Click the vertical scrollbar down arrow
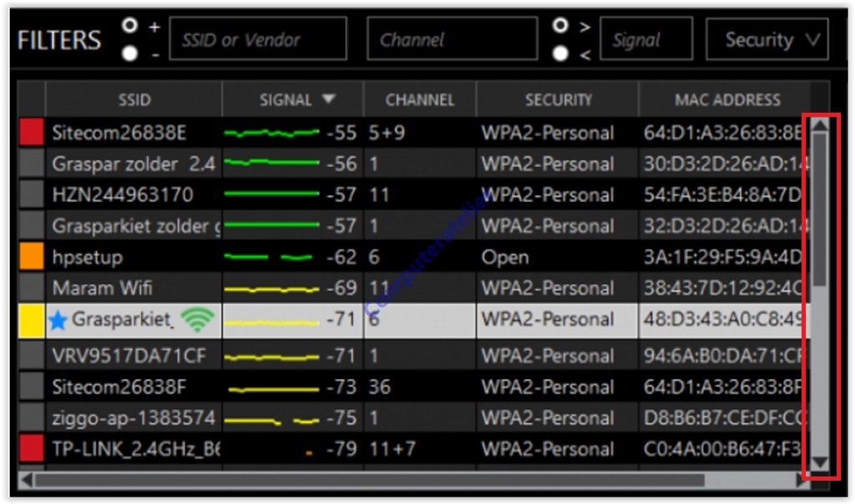855x504 pixels. click(x=820, y=463)
